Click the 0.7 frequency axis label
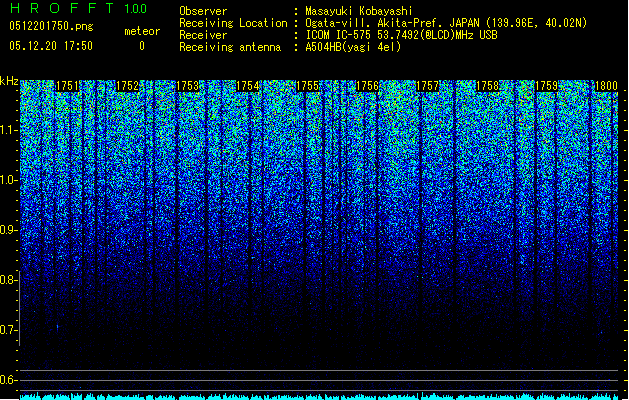 coord(8,330)
